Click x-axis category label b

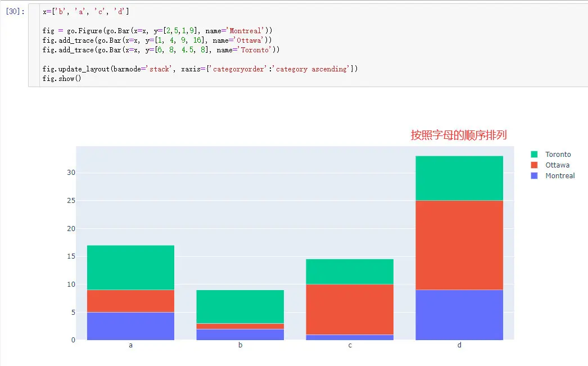[240, 345]
